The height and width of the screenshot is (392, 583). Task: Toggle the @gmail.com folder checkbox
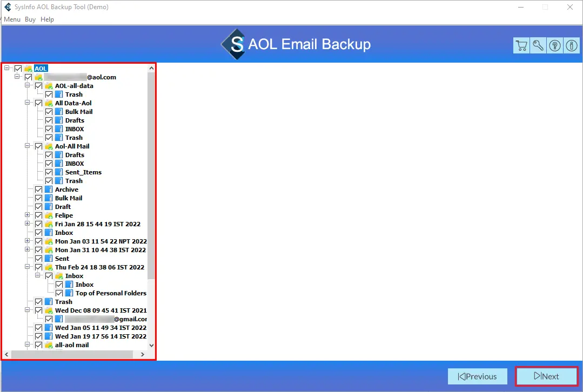tap(49, 319)
